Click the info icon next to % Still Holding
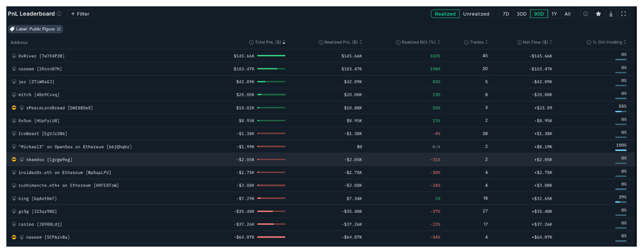The width and height of the screenshot is (644, 250). 589,42
